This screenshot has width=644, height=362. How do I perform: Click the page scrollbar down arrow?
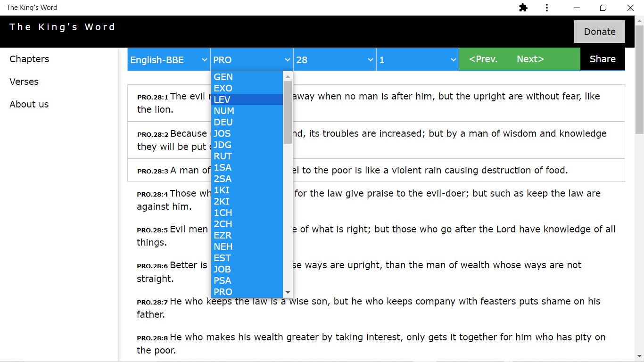click(640, 356)
